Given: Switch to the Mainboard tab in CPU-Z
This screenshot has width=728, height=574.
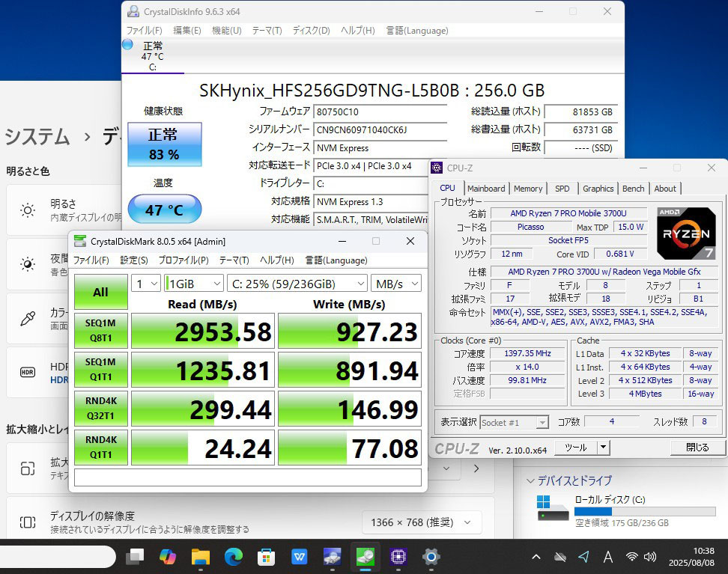Looking at the screenshot, I should click(x=486, y=189).
